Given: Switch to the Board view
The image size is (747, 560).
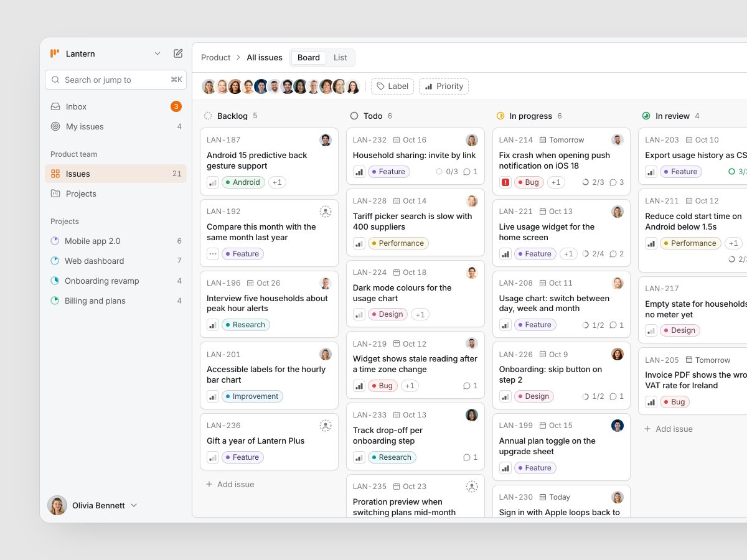Looking at the screenshot, I should click(309, 58).
